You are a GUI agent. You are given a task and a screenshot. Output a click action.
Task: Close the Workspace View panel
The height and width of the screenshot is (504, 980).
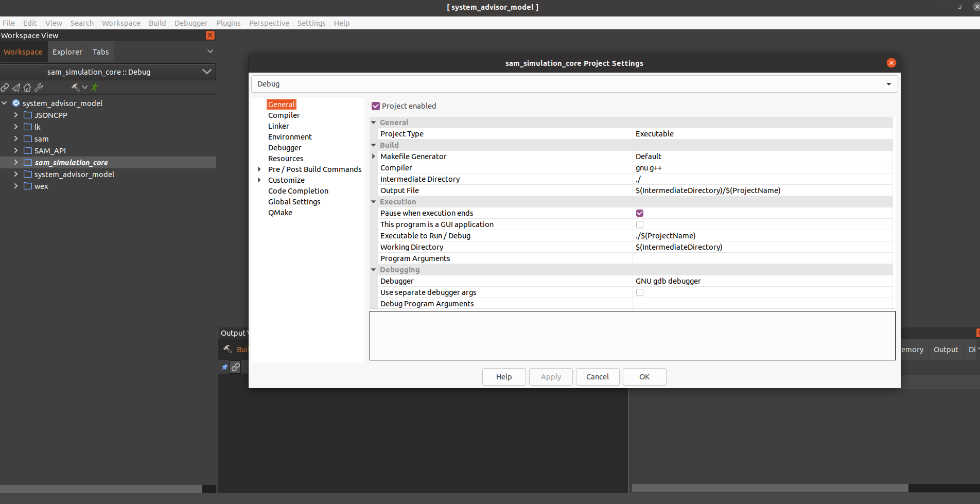point(210,35)
